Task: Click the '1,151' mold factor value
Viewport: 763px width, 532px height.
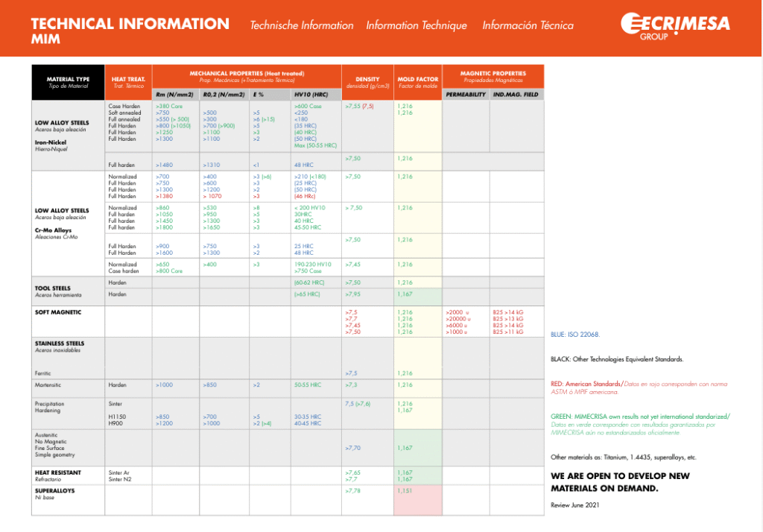Action: click(x=405, y=490)
